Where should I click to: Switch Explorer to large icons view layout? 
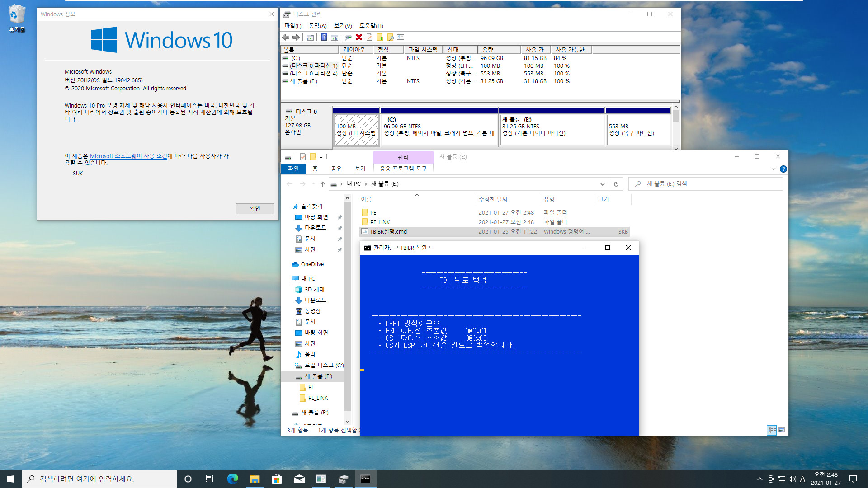point(782,430)
